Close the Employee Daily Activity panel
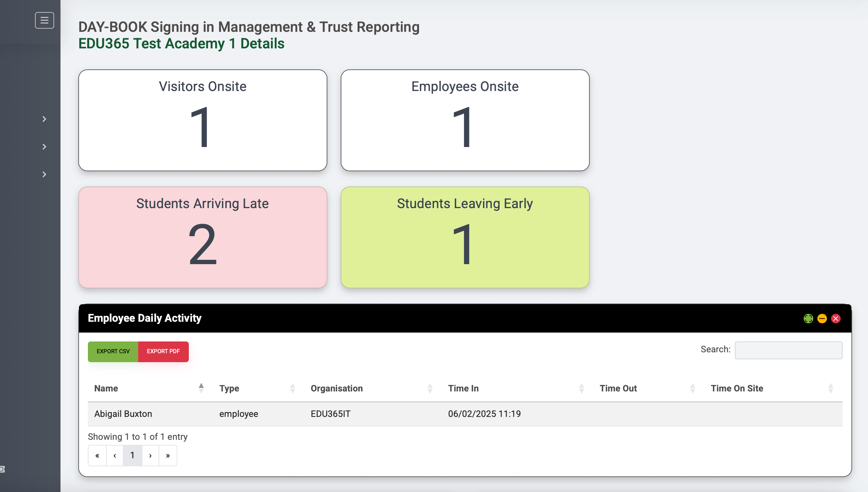The width and height of the screenshot is (868, 492). 836,319
